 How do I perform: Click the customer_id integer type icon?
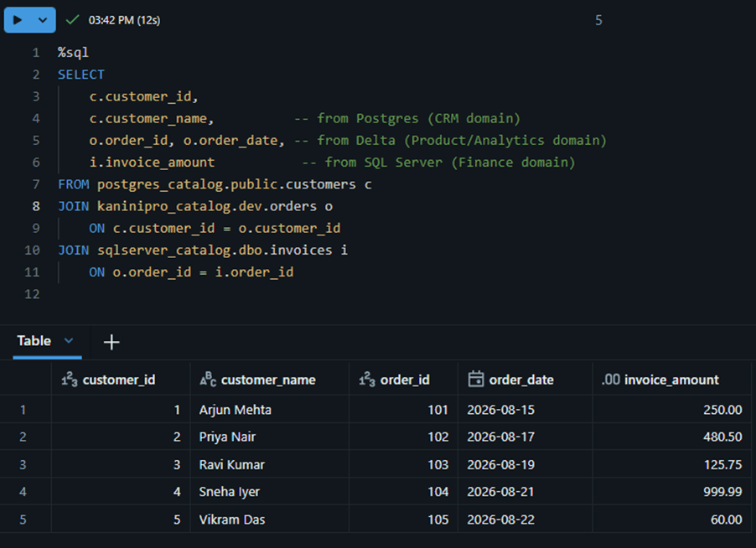pyautogui.click(x=70, y=380)
